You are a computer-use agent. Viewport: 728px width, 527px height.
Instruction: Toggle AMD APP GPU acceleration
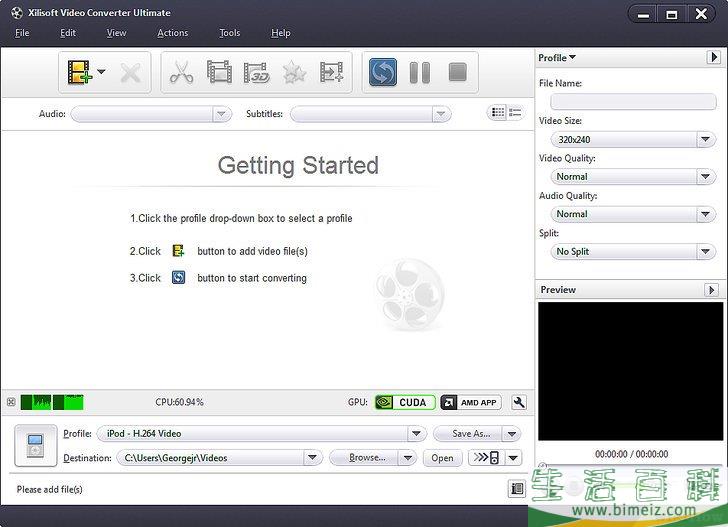point(471,402)
